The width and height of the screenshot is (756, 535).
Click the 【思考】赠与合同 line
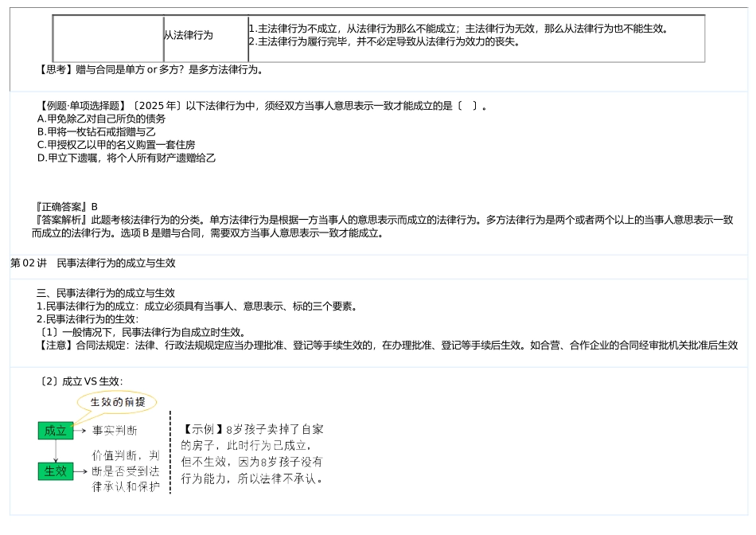(150, 70)
